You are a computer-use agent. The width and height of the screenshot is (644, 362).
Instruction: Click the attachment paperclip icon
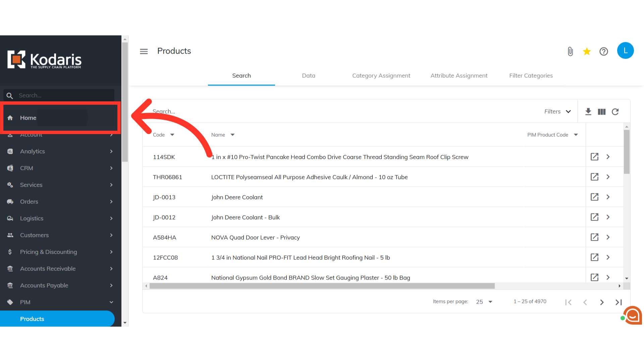(570, 51)
